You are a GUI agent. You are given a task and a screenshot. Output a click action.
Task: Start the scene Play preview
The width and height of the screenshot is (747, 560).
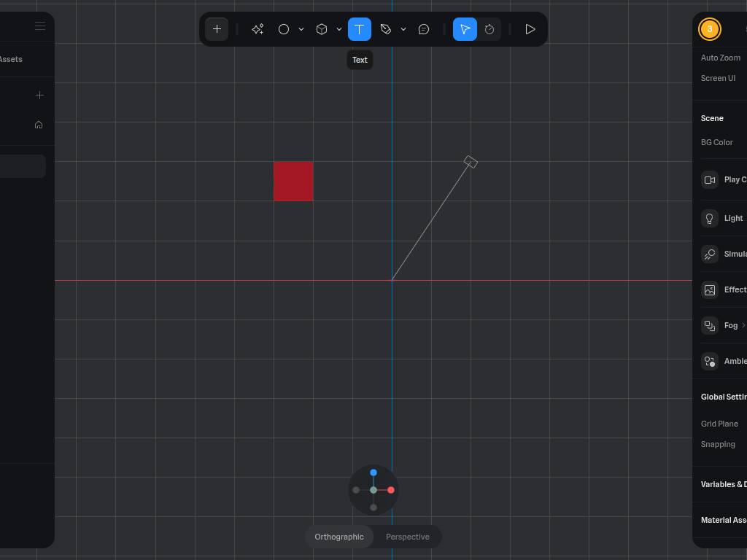click(x=530, y=29)
